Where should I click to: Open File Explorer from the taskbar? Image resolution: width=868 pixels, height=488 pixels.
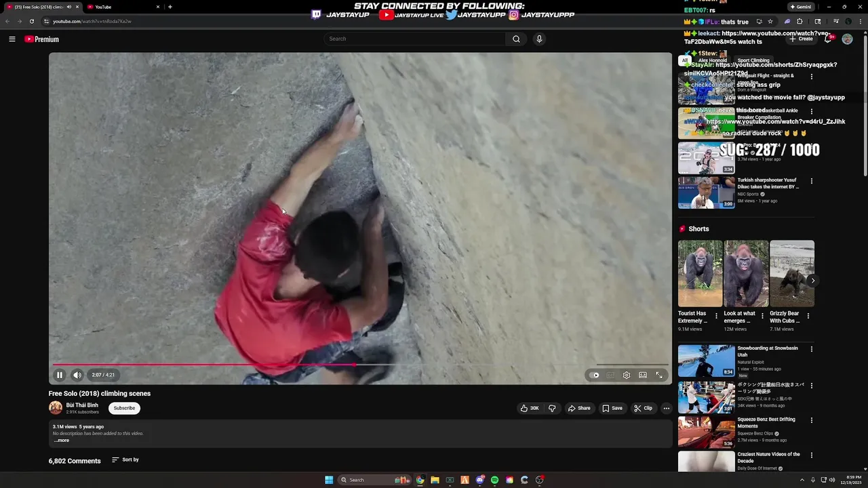pos(435,480)
